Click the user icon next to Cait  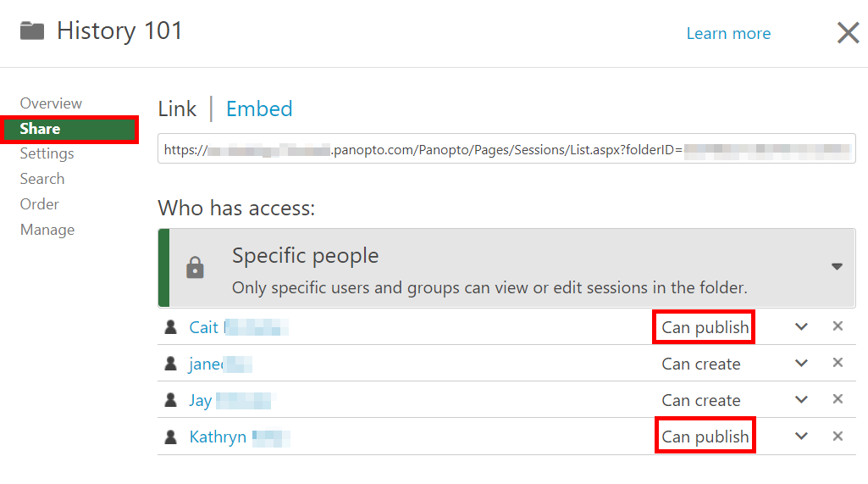[x=171, y=327]
